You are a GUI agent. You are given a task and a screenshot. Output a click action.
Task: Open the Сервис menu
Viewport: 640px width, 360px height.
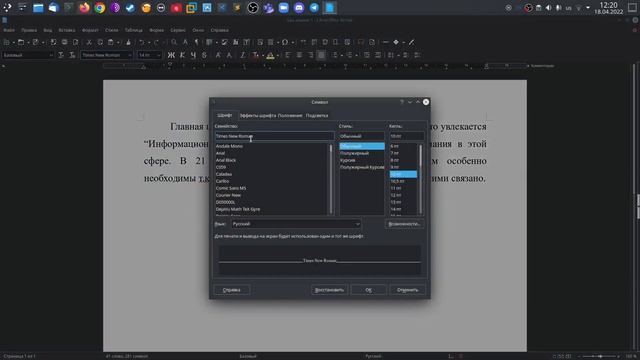click(178, 30)
